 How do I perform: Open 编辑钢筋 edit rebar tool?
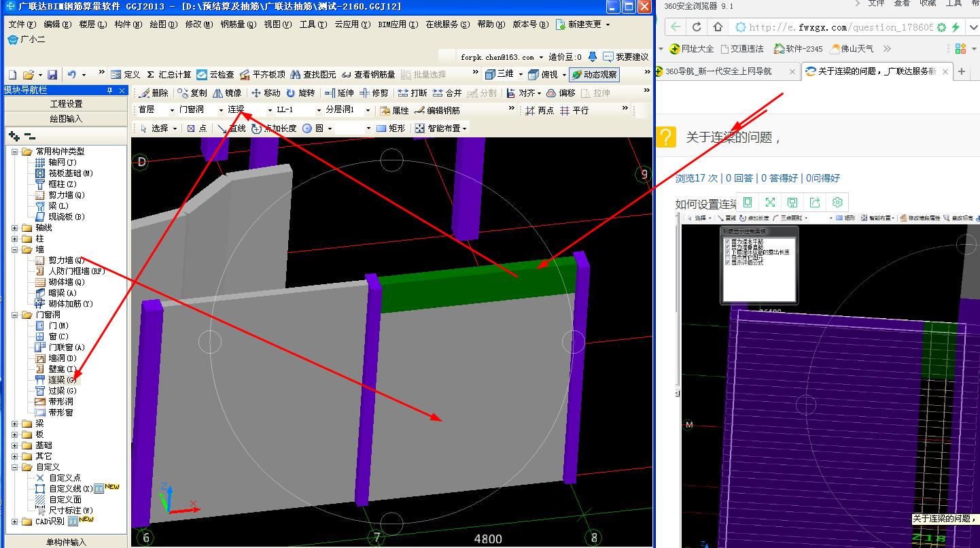pos(437,110)
